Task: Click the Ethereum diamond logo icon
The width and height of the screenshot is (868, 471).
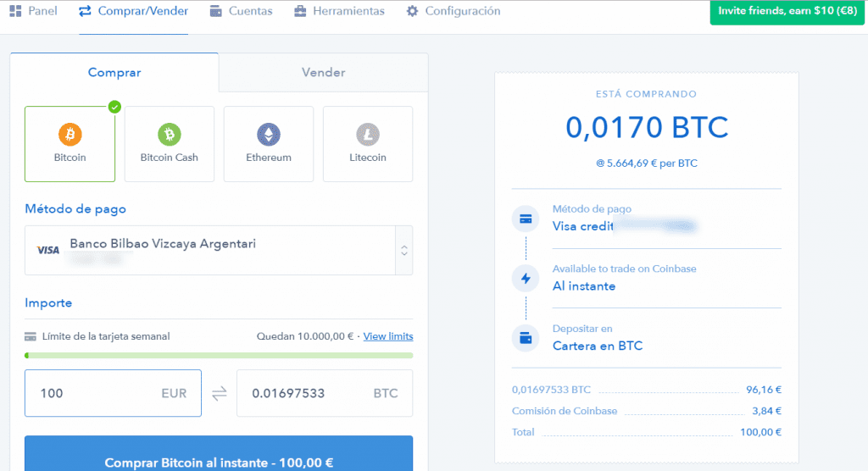Action: [269, 135]
